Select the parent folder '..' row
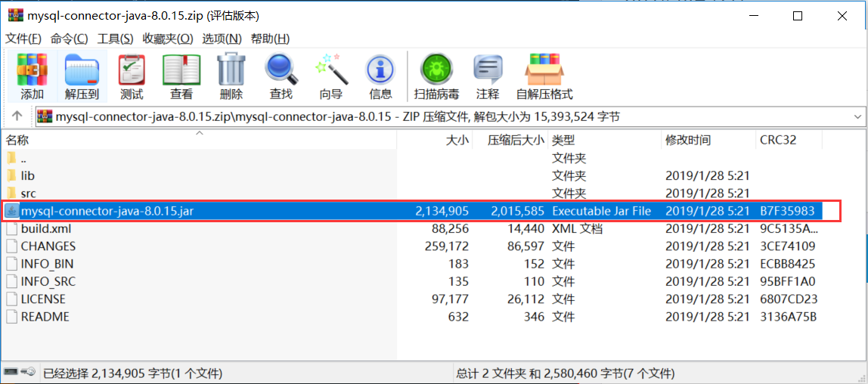This screenshot has width=868, height=384. [x=413, y=158]
